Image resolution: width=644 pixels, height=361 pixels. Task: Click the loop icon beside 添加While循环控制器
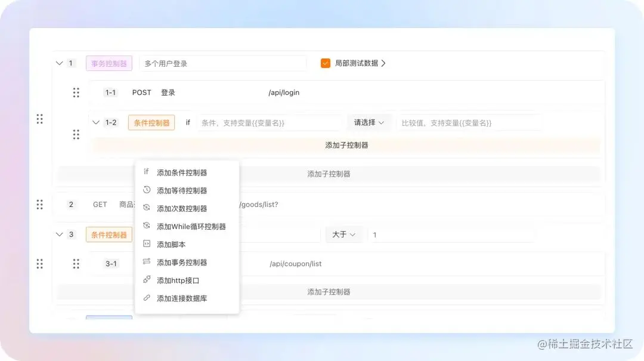click(x=147, y=226)
